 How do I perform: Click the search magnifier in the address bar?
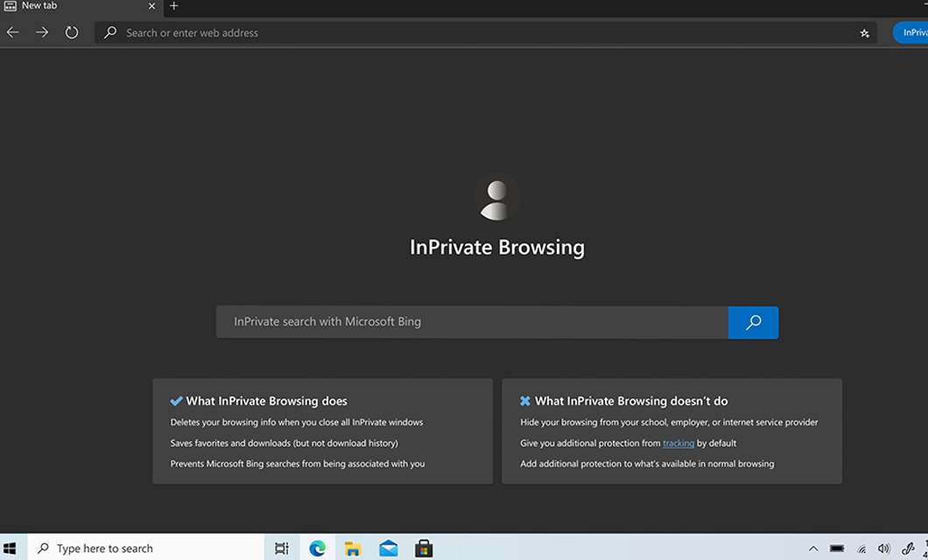(109, 32)
